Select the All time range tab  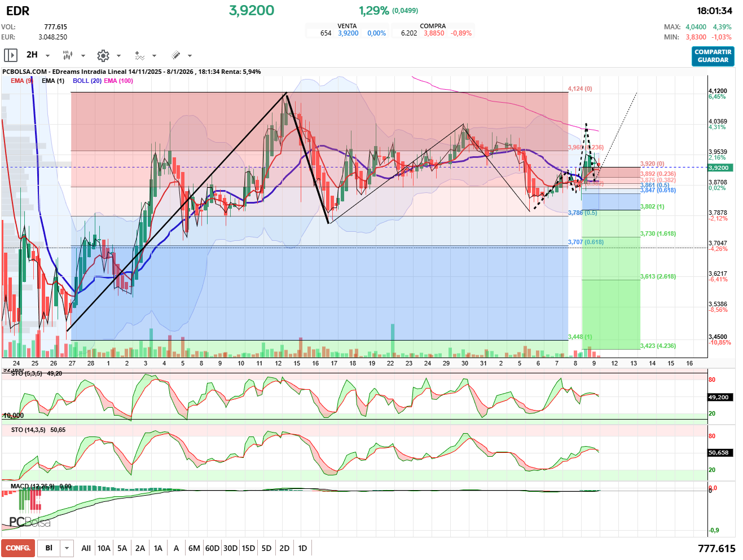pos(86,548)
